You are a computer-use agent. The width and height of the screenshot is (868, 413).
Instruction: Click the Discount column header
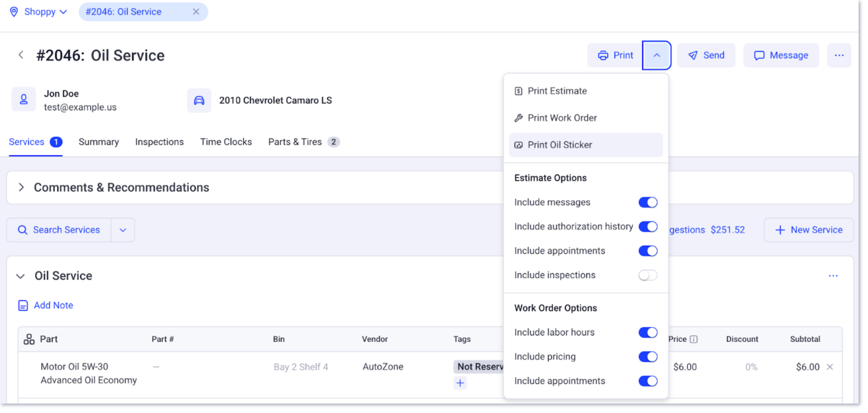coord(742,339)
